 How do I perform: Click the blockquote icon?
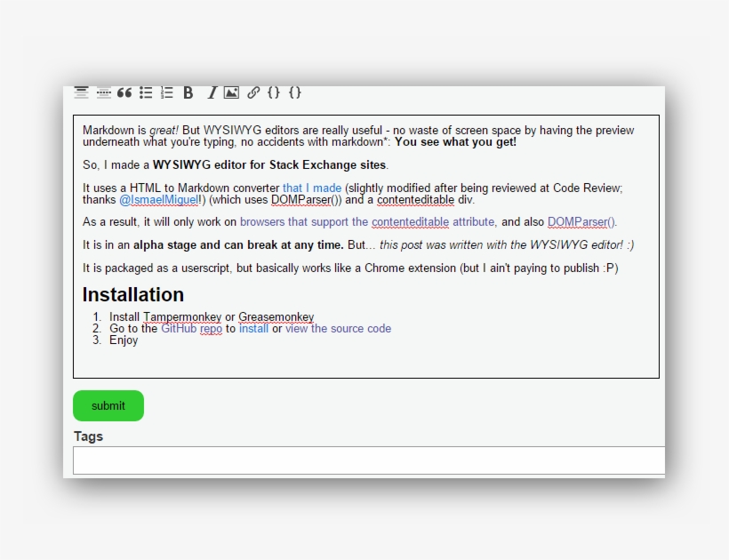coord(124,92)
